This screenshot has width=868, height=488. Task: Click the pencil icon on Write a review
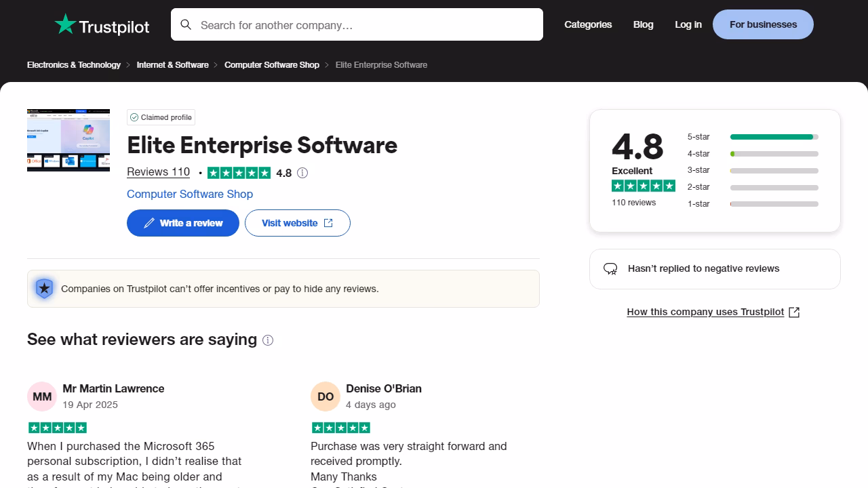(150, 222)
